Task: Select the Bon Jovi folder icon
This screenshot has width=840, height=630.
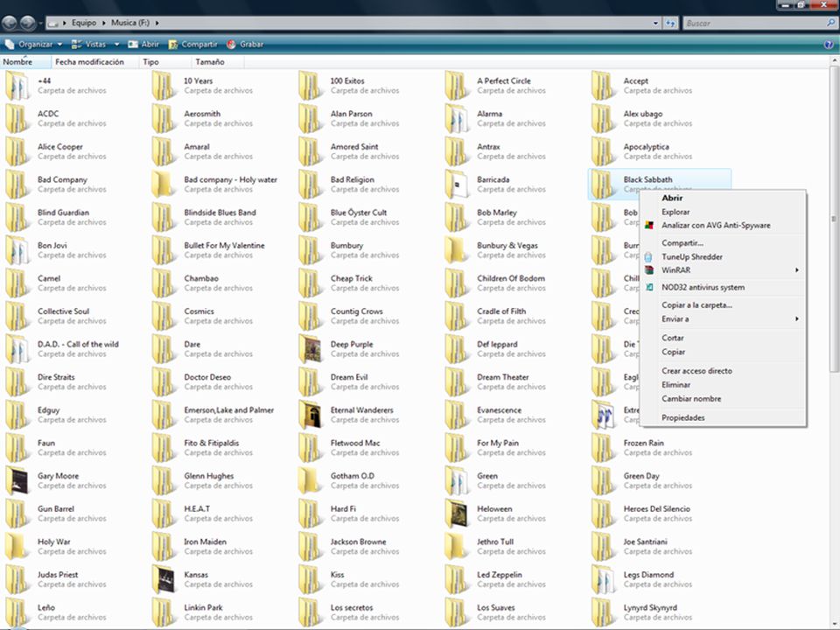Action: tap(17, 250)
